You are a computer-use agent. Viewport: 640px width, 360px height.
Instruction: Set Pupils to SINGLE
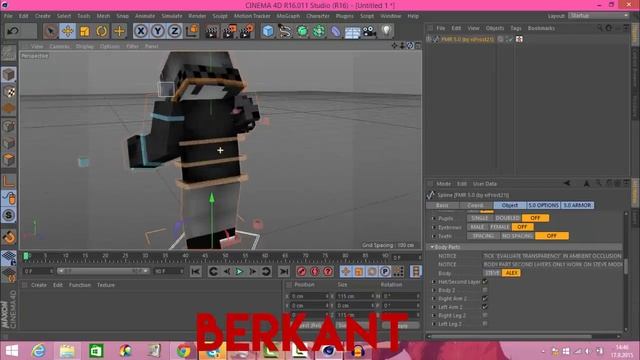pos(479,218)
